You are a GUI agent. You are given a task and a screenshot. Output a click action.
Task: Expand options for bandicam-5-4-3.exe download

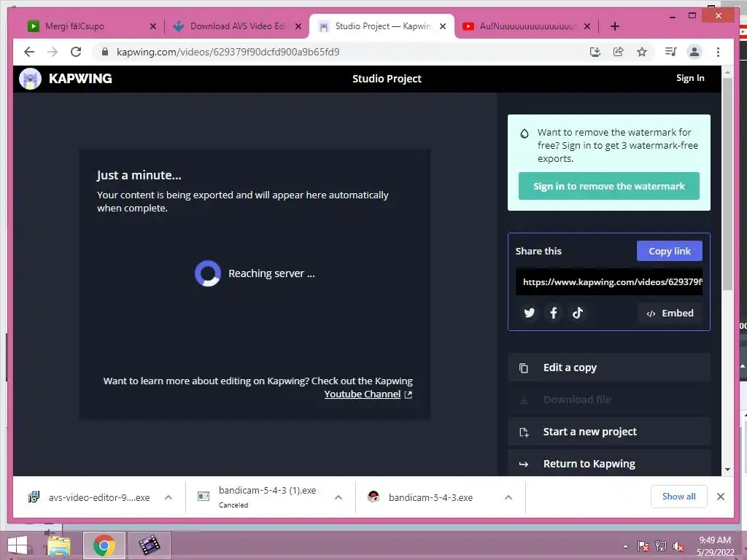pos(508,497)
